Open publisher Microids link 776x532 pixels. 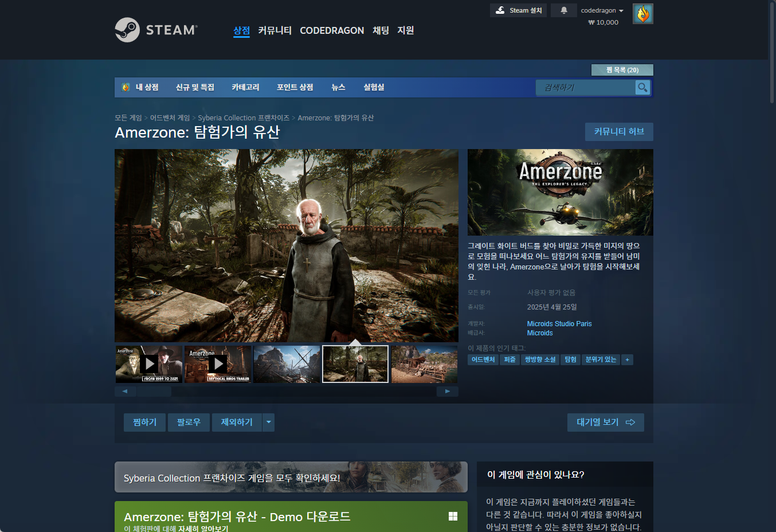click(x=540, y=333)
